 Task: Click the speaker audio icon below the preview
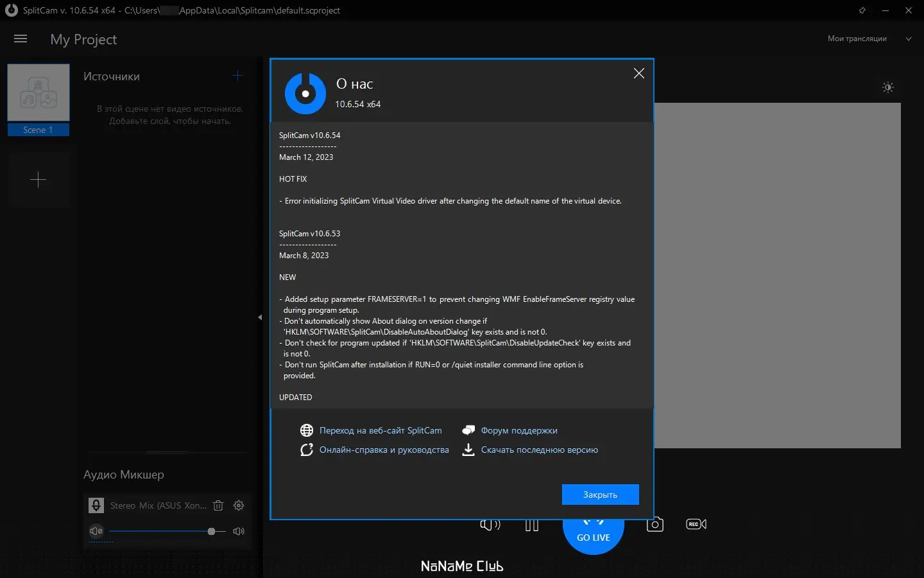[490, 525]
